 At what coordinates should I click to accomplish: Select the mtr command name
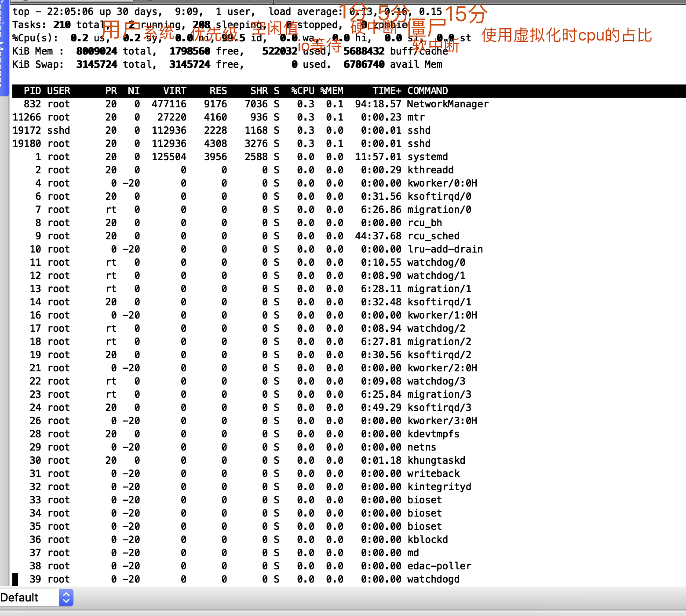coord(416,117)
